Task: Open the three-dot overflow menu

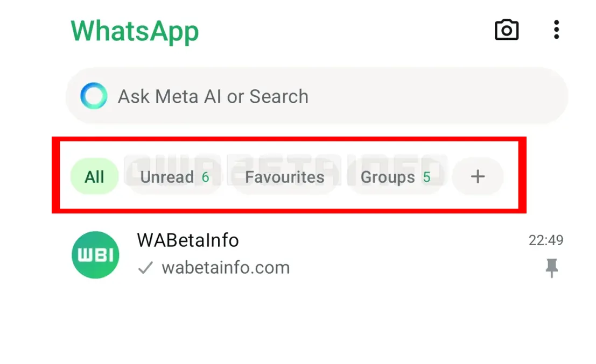Action: coord(556,31)
